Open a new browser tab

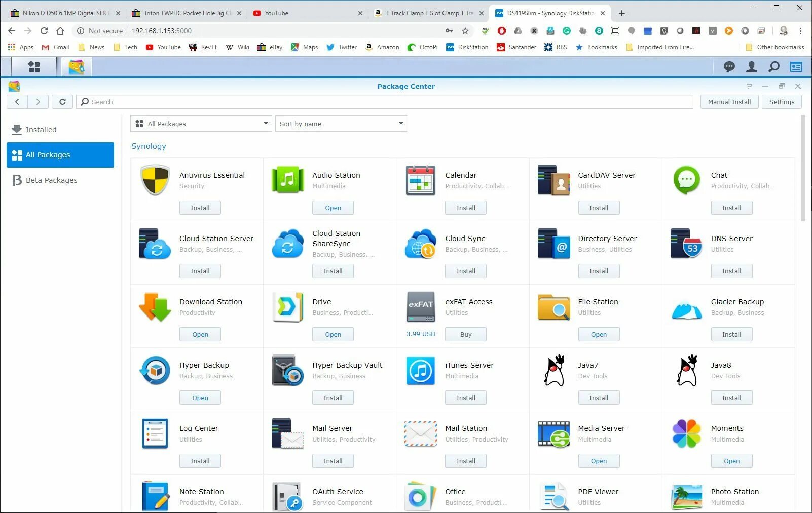click(x=622, y=13)
